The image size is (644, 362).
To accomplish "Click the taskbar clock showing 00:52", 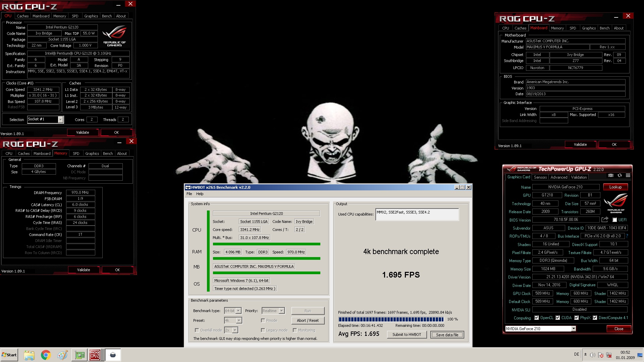I will (x=625, y=355).
